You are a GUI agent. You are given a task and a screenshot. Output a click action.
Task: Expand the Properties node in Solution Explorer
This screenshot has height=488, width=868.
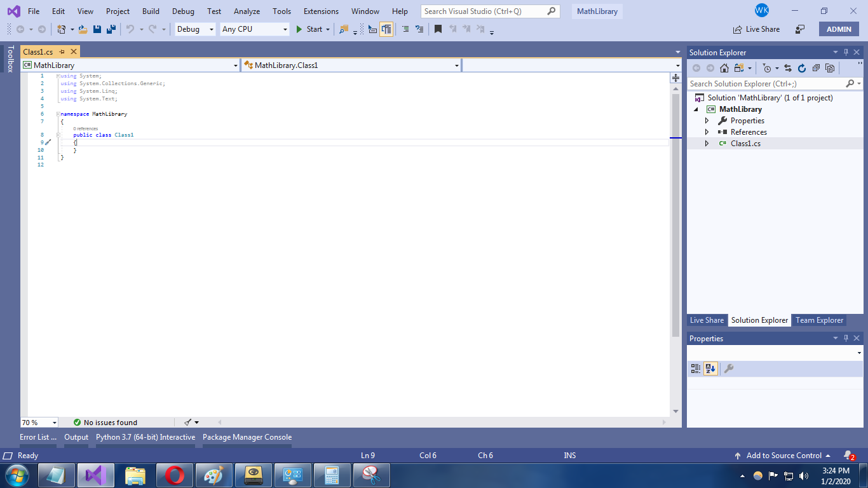[x=707, y=121]
